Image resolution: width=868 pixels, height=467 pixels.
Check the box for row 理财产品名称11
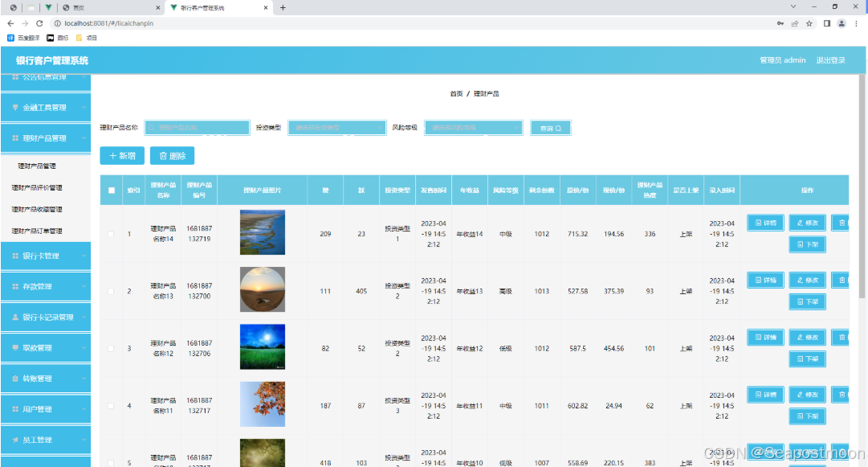pyautogui.click(x=111, y=406)
